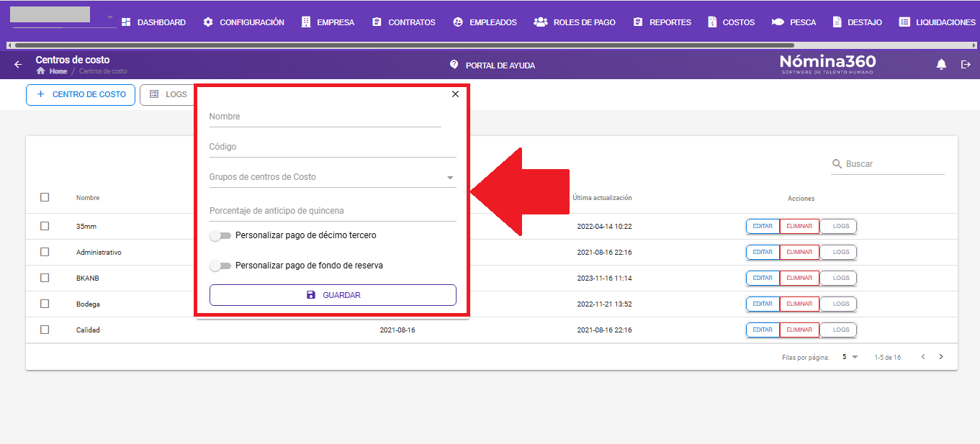Click Eliminar for the 35mm row
The image size is (980, 444).
coord(799,226)
